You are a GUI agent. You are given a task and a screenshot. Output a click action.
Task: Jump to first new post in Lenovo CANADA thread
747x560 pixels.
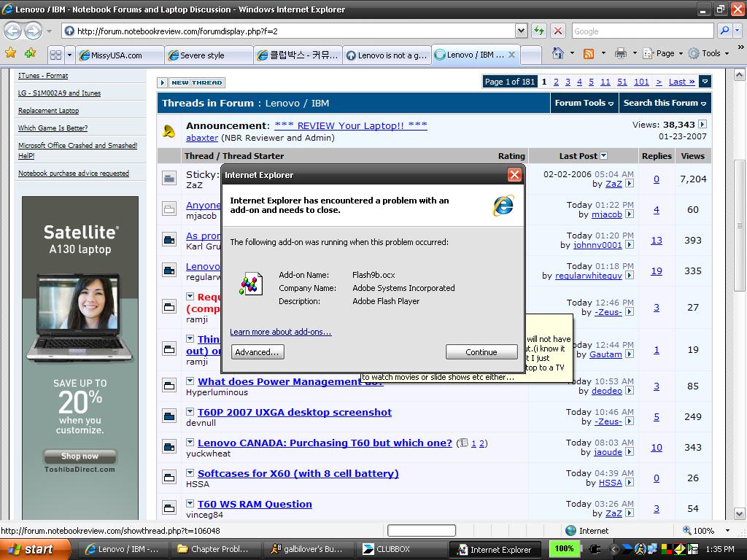coord(190,443)
